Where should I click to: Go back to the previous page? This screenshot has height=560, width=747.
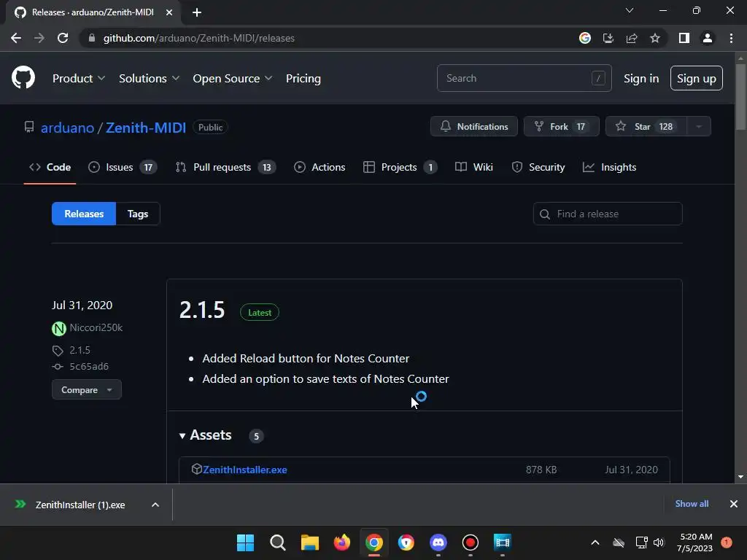[16, 38]
